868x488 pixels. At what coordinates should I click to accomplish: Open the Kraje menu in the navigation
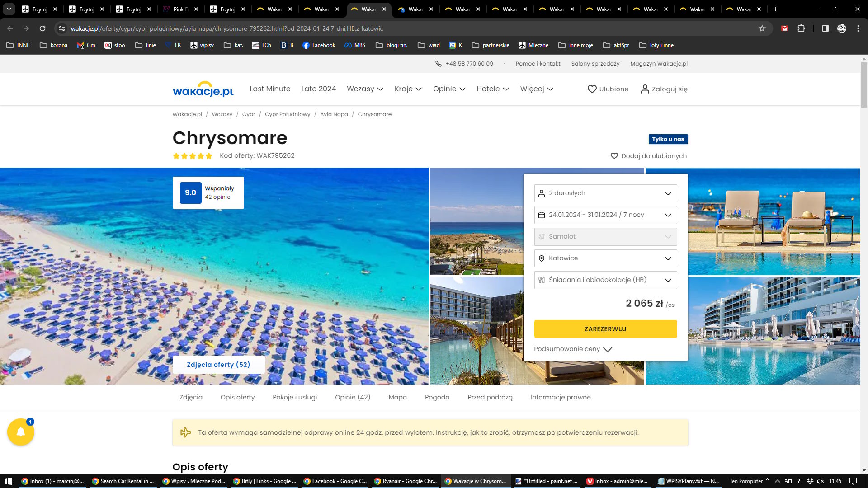408,89
